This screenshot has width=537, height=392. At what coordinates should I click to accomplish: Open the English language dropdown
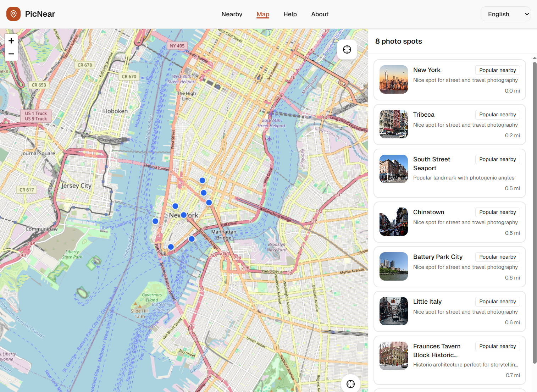[x=505, y=14]
